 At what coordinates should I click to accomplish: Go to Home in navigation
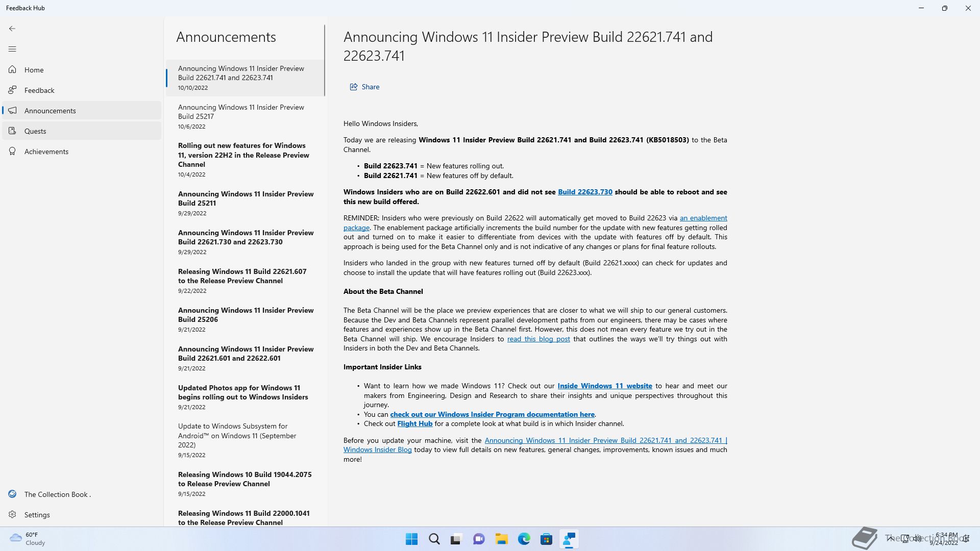[82, 69]
